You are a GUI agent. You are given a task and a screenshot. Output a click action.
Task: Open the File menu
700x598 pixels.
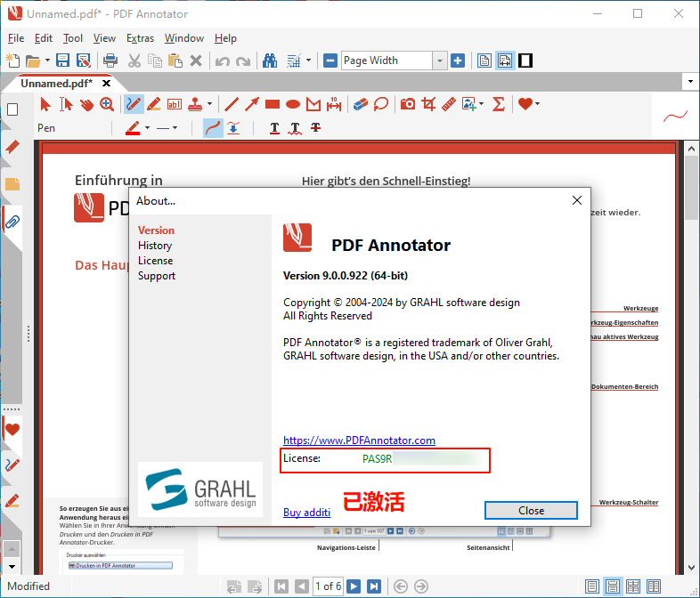point(16,38)
